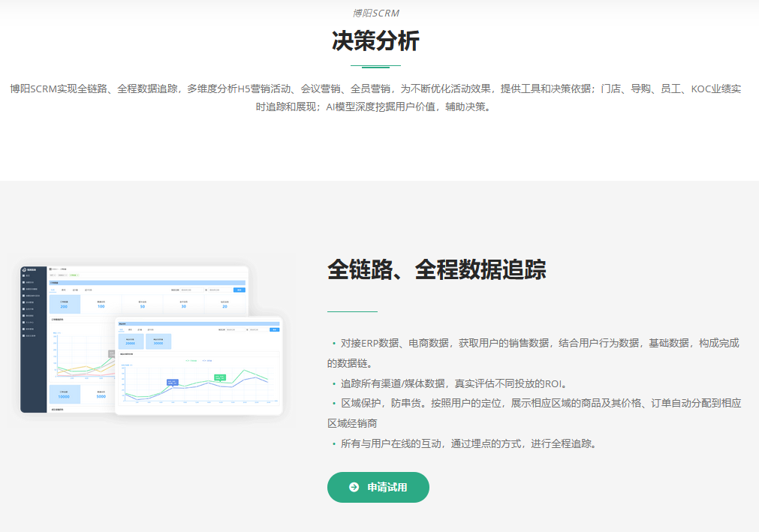The height and width of the screenshot is (532, 759).
Task: Click the 决策分析 heading
Action: pos(375,41)
